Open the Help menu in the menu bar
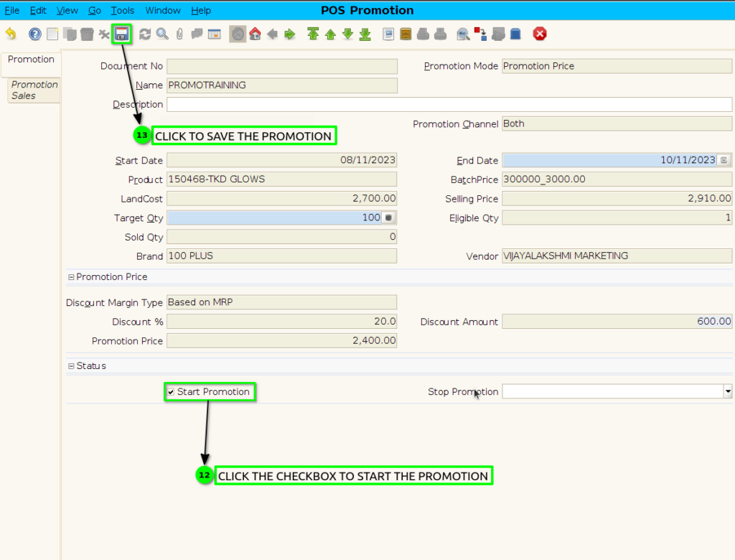Viewport: 735px width, 560px height. (201, 10)
